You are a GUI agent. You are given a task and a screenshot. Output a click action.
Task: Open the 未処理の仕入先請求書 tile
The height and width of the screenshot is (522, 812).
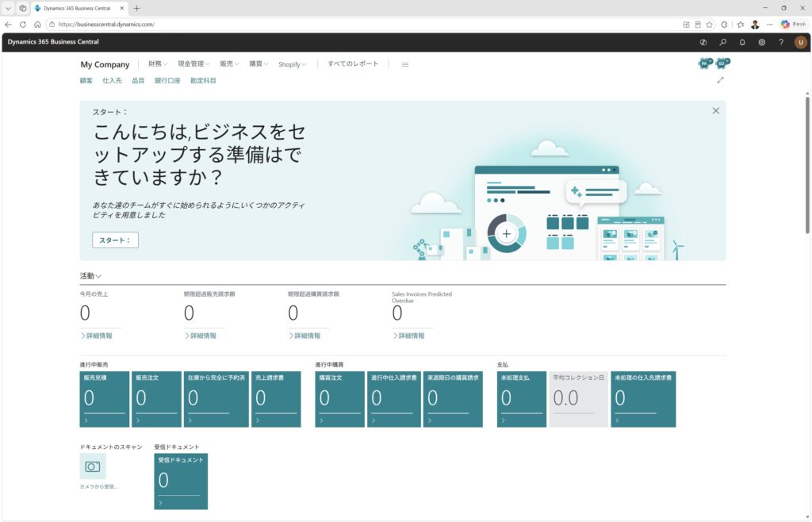coord(643,399)
